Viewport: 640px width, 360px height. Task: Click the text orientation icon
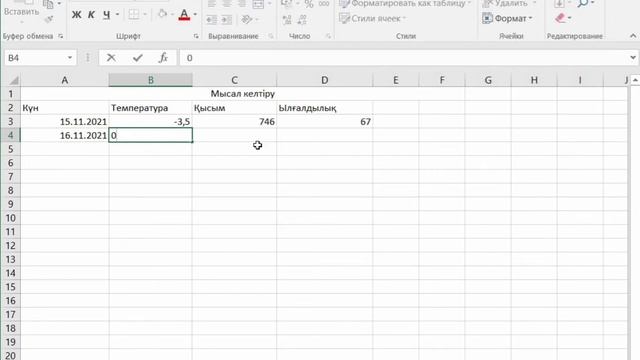click(246, 19)
